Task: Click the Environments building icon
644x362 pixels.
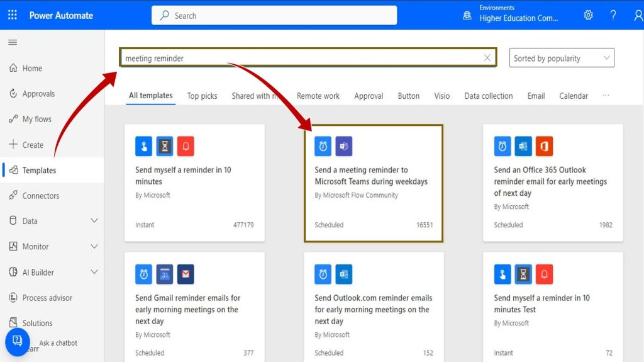Action: coord(467,16)
